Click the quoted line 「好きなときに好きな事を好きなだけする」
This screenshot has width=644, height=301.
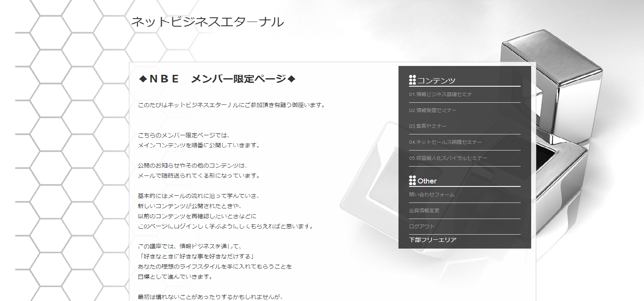195,257
